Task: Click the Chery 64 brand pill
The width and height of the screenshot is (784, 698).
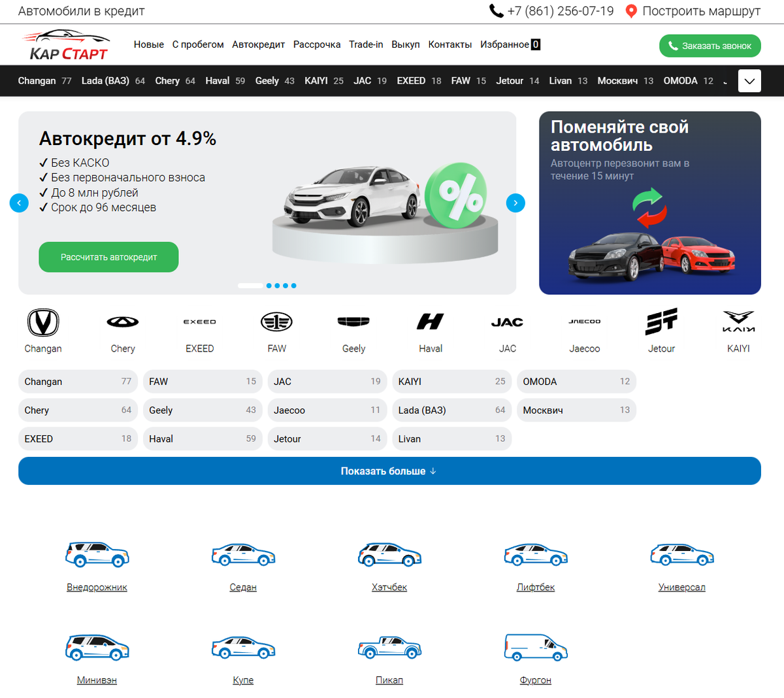Action: point(78,410)
